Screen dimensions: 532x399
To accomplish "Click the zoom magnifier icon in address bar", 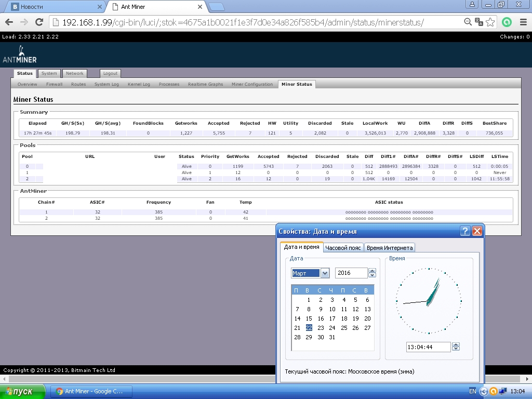I will pyautogui.click(x=468, y=22).
